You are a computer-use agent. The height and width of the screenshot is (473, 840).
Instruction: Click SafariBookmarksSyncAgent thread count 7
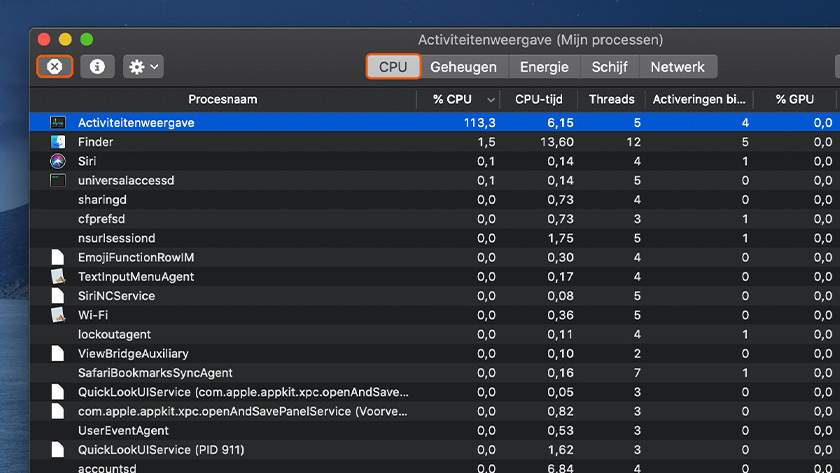[x=637, y=373]
